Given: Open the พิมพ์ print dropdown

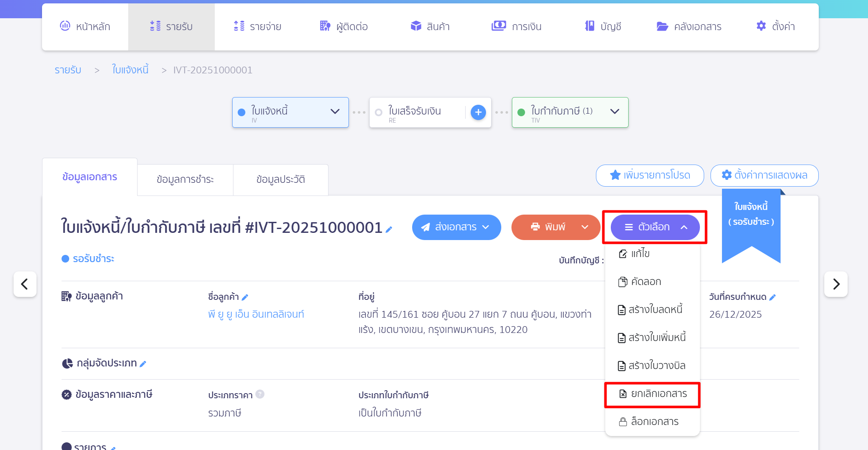Looking at the screenshot, I should 584,227.
